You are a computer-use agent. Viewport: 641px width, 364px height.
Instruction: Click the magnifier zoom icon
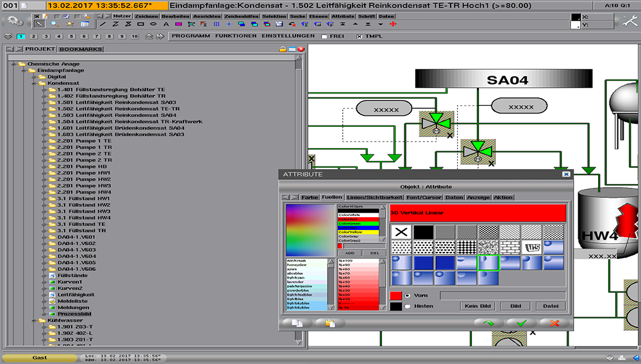pos(54,24)
